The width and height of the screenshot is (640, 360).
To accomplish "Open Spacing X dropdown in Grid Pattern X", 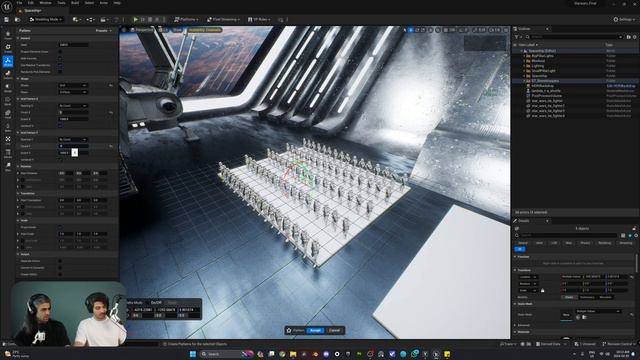I will click(x=73, y=106).
